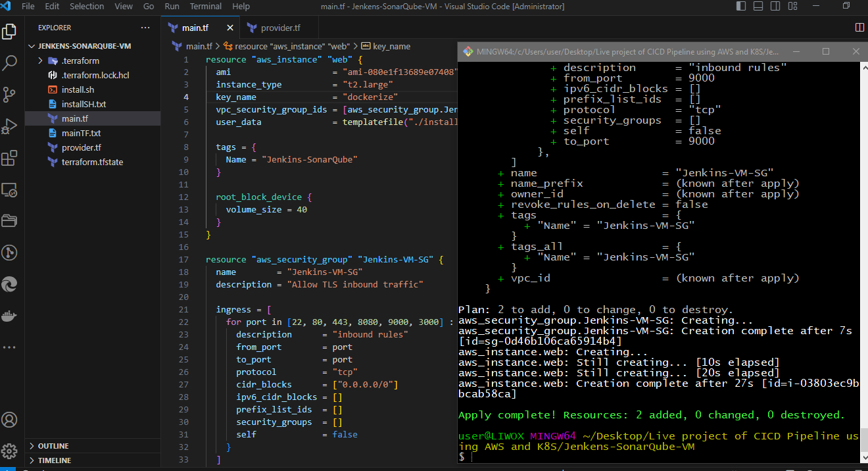The image size is (868, 471).
Task: Open the Source Control view
Action: point(10,95)
